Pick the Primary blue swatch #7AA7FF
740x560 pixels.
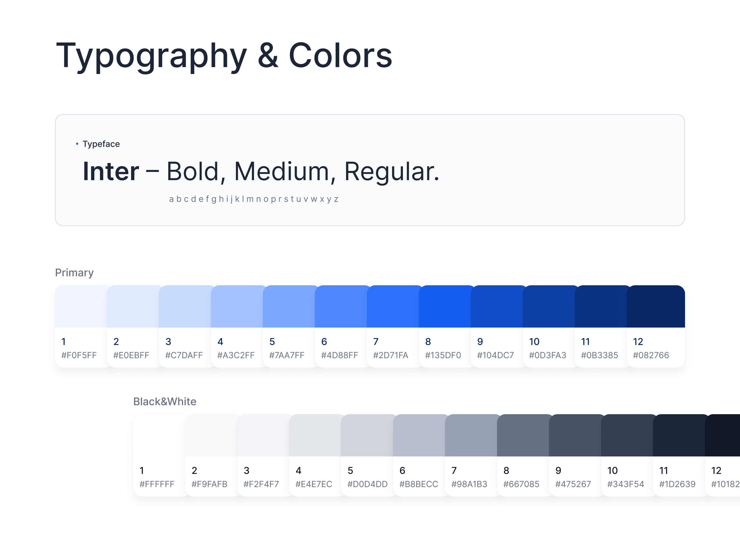point(289,306)
